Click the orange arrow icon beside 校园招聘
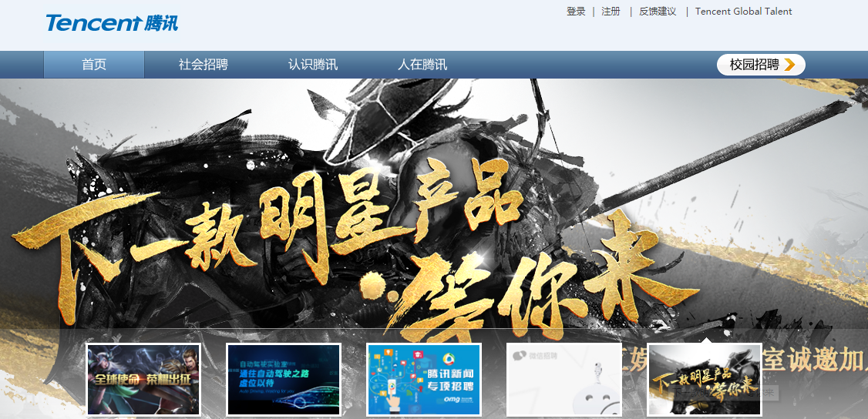This screenshot has height=419, width=868. point(790,65)
